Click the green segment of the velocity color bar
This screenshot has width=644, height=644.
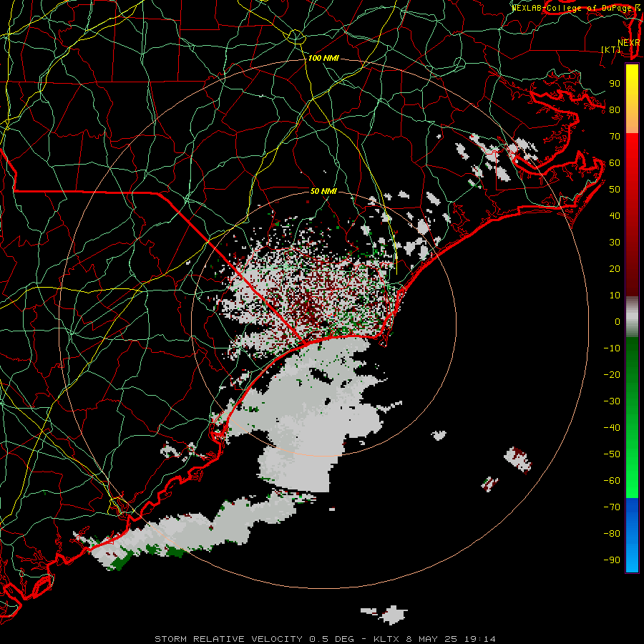coord(632,417)
